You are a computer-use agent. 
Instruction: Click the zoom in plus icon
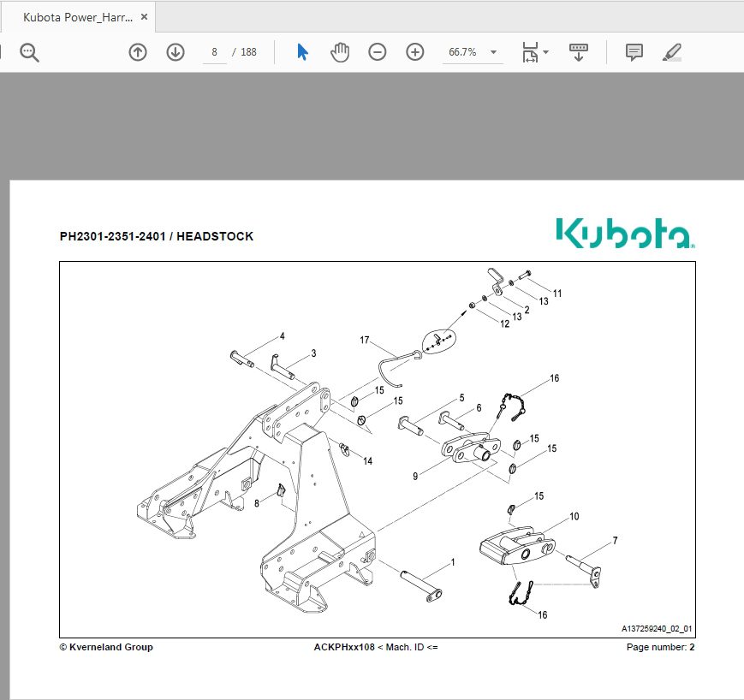point(414,52)
